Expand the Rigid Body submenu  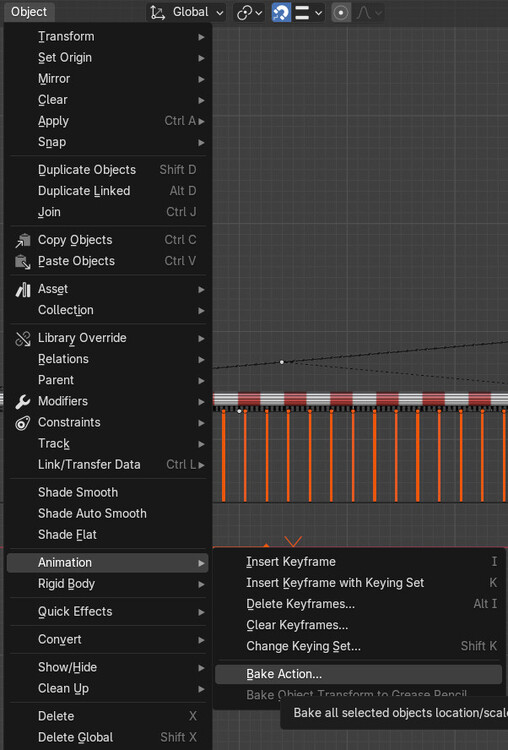[108, 584]
